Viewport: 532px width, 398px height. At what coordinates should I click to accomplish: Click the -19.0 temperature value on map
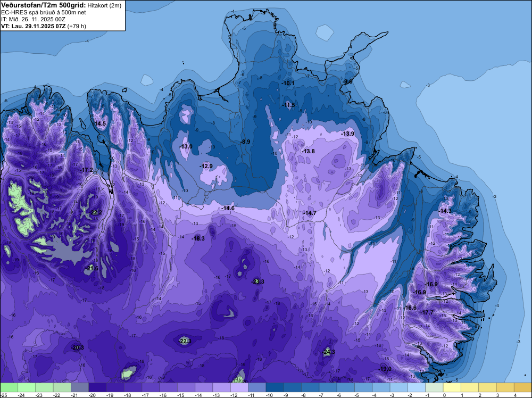(385, 369)
